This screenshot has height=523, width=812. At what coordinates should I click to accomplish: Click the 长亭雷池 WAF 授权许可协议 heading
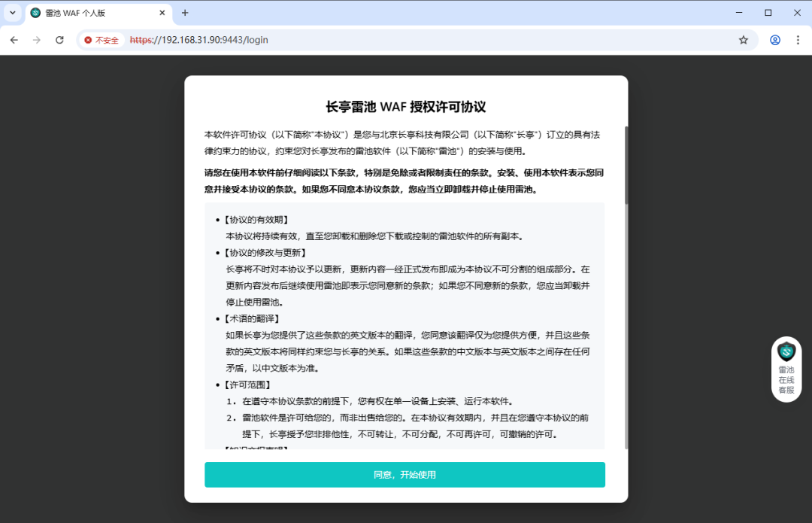405,107
